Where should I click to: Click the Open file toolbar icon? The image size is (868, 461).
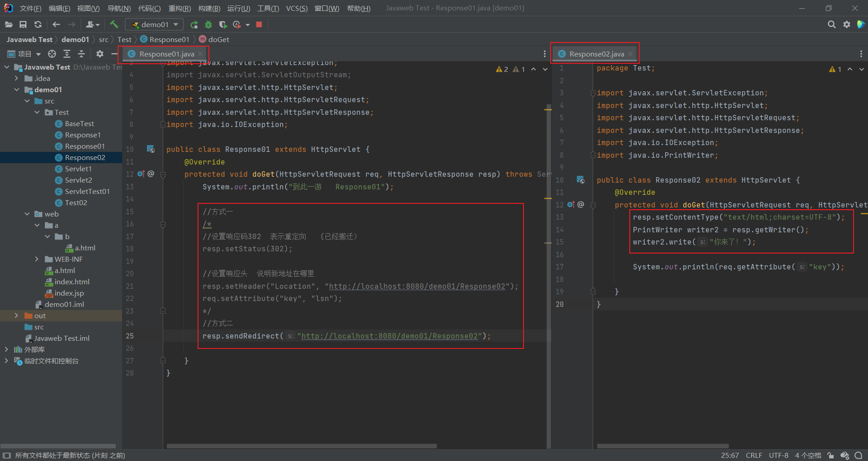[x=9, y=24]
